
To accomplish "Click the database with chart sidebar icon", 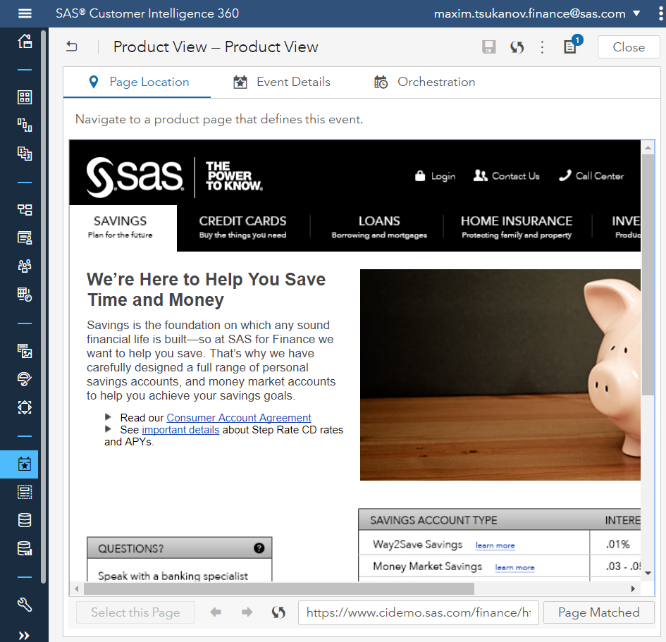I will click(x=25, y=549).
